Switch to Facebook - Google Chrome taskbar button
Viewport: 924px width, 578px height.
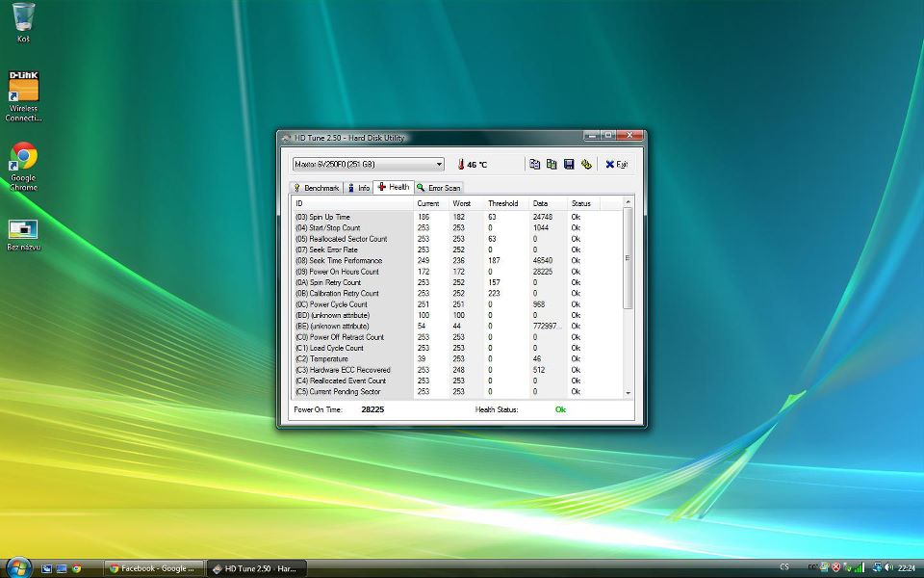154,568
